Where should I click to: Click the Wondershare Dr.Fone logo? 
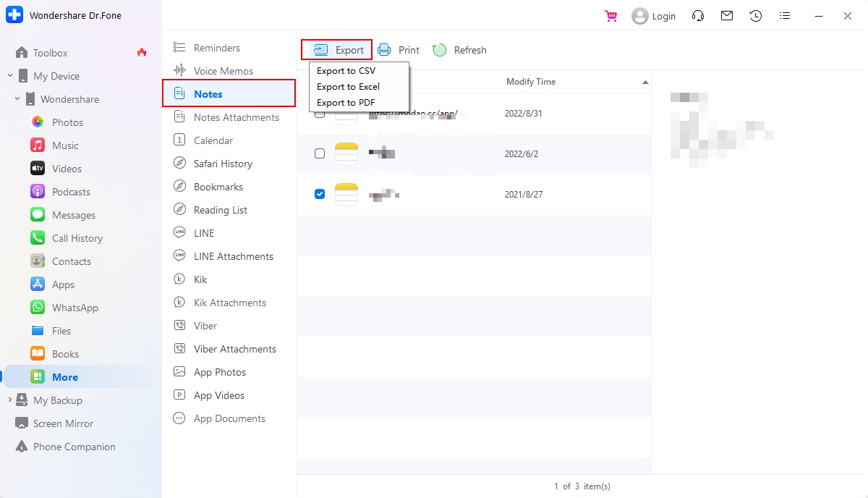click(14, 15)
